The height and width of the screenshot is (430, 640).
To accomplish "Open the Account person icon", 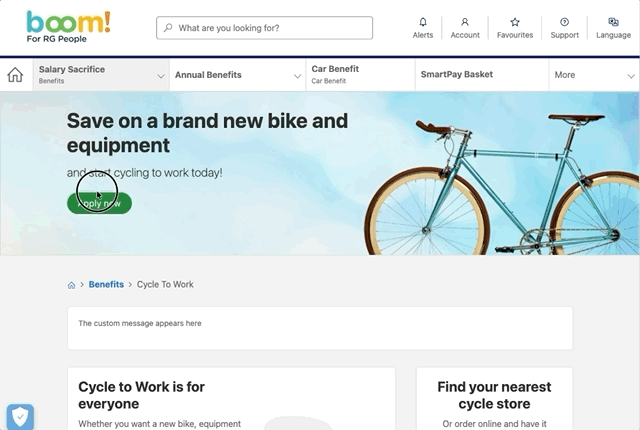I will click(x=465, y=22).
